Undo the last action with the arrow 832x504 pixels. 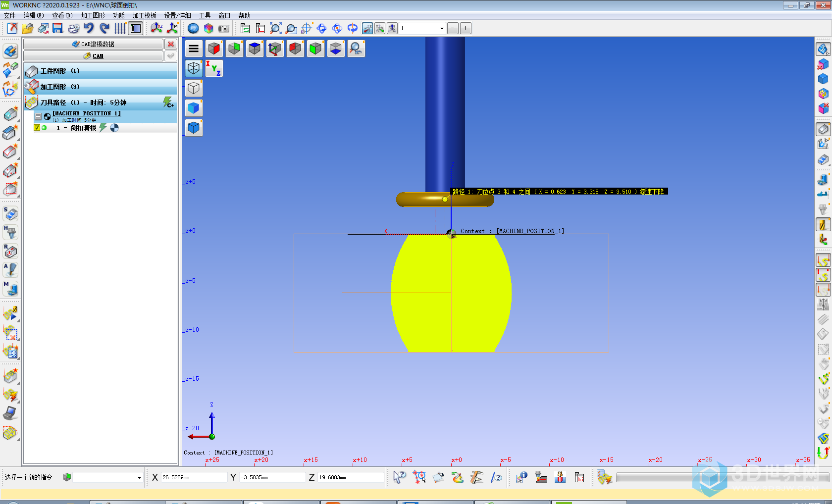[x=89, y=28]
